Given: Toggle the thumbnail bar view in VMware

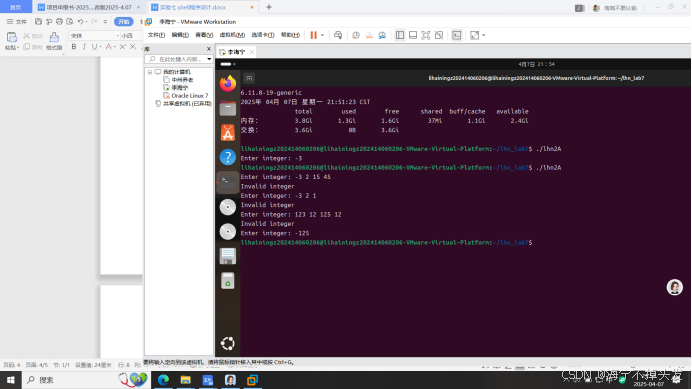Looking at the screenshot, I should tap(413, 35).
